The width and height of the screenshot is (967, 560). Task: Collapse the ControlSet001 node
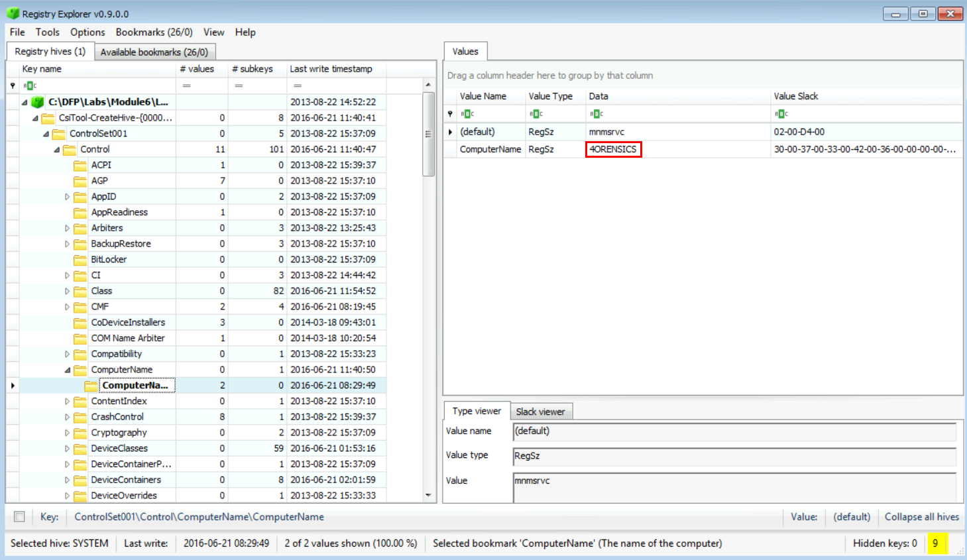click(46, 134)
